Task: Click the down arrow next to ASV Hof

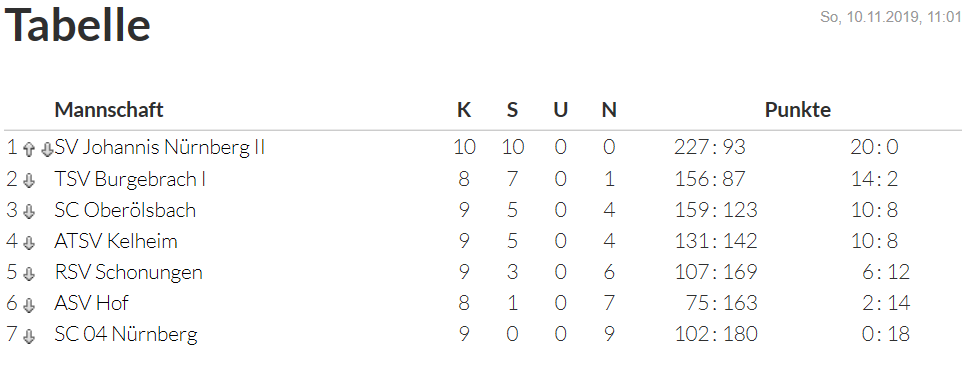Action: point(28,304)
